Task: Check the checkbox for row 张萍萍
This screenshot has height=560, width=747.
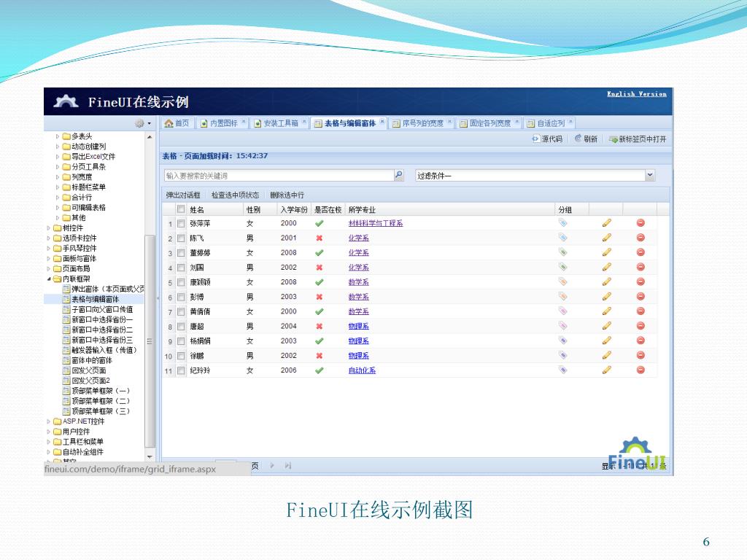Action: (181, 223)
